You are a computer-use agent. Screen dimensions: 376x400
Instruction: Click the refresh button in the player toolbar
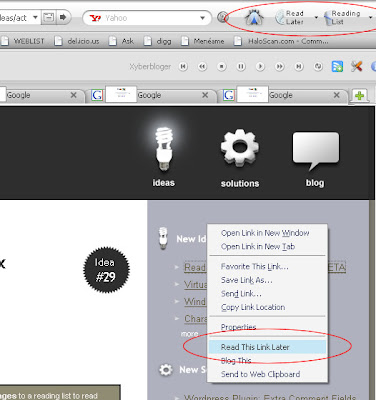click(318, 67)
